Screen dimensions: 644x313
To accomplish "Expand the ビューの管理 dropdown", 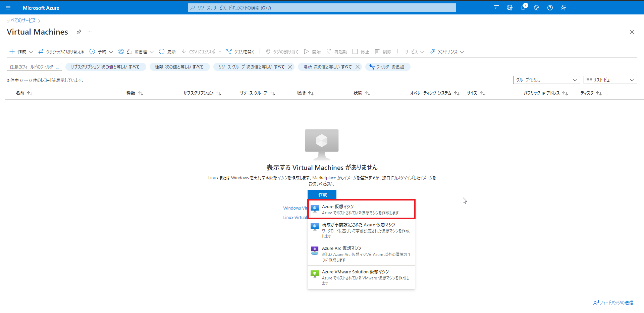I will (136, 51).
